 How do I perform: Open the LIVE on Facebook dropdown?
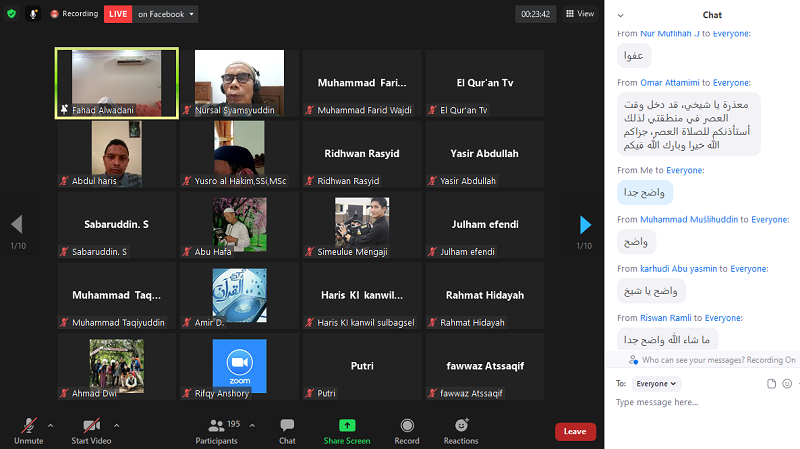tap(165, 14)
